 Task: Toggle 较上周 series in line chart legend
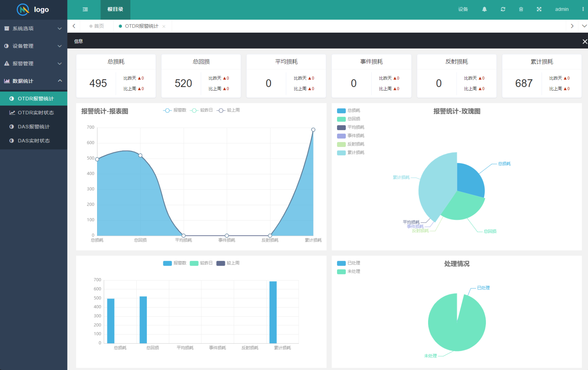(228, 110)
